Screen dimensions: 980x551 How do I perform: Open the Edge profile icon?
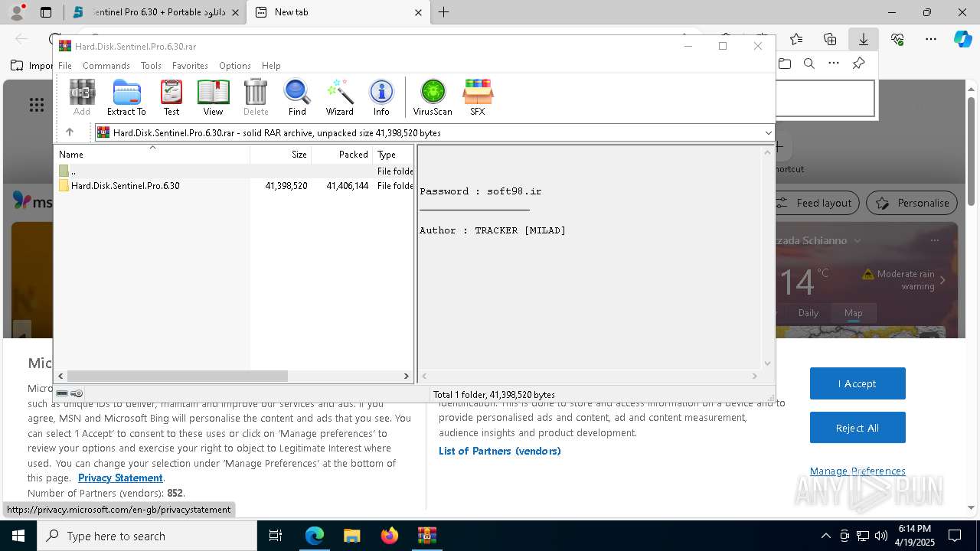click(16, 12)
